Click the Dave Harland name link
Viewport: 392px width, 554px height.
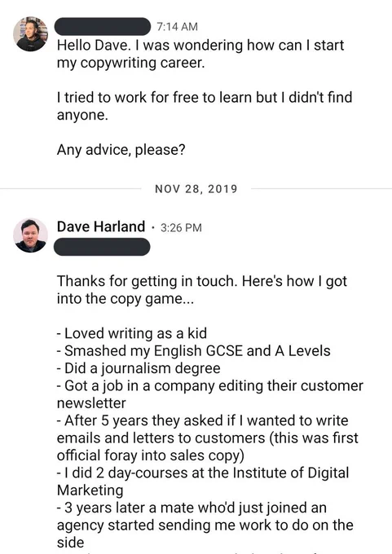101,226
